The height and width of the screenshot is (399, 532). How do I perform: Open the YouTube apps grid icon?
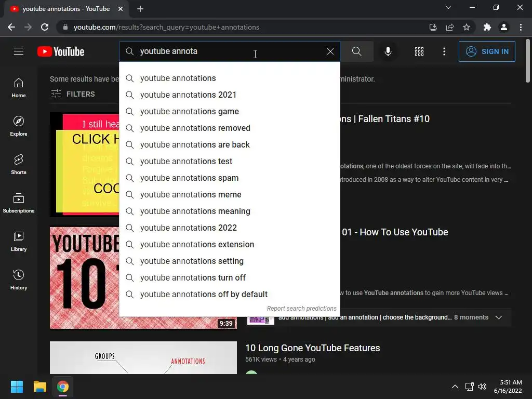point(419,51)
